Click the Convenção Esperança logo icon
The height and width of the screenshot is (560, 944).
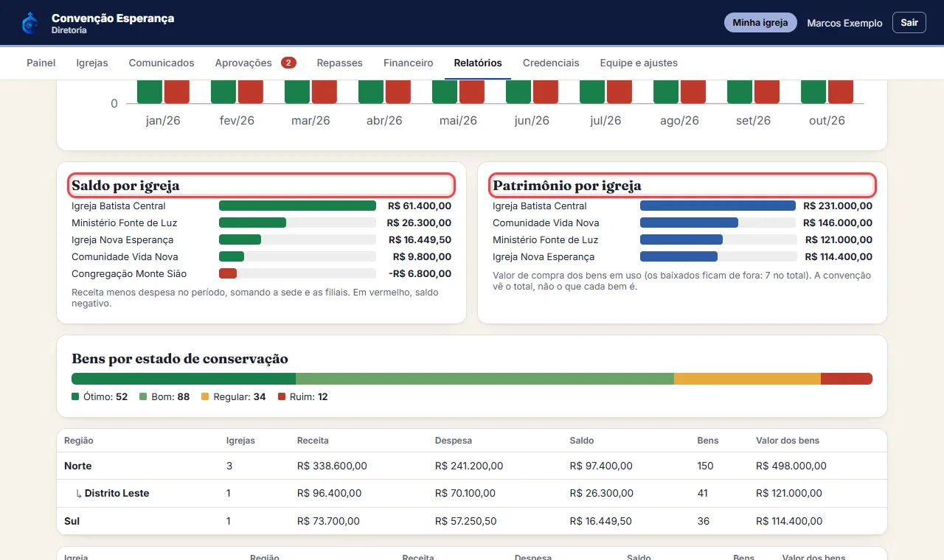pos(30,23)
